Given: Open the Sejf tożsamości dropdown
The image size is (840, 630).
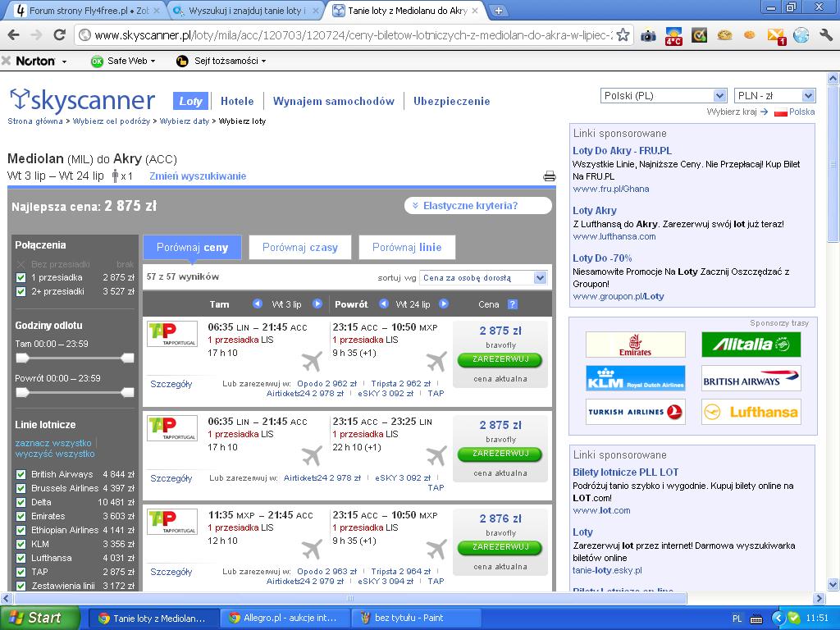Looking at the screenshot, I should click(221, 61).
